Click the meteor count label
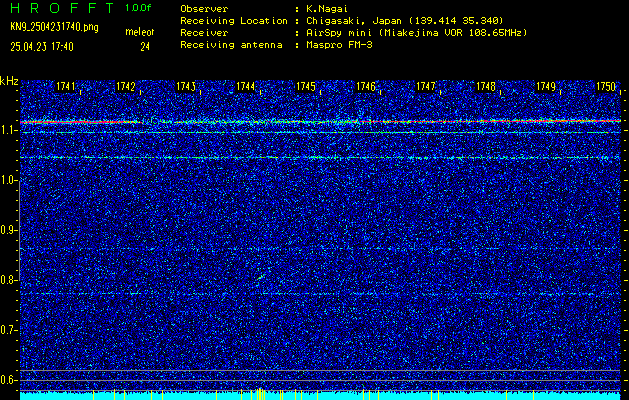Viewport: 629px width, 400px height. (139, 32)
